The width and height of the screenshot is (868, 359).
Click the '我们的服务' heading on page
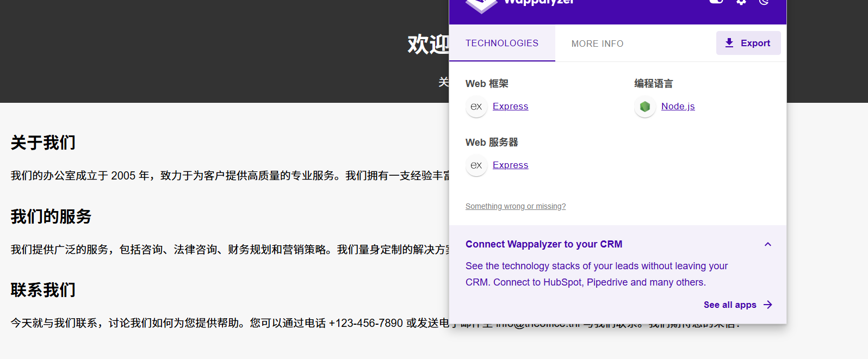(x=51, y=216)
